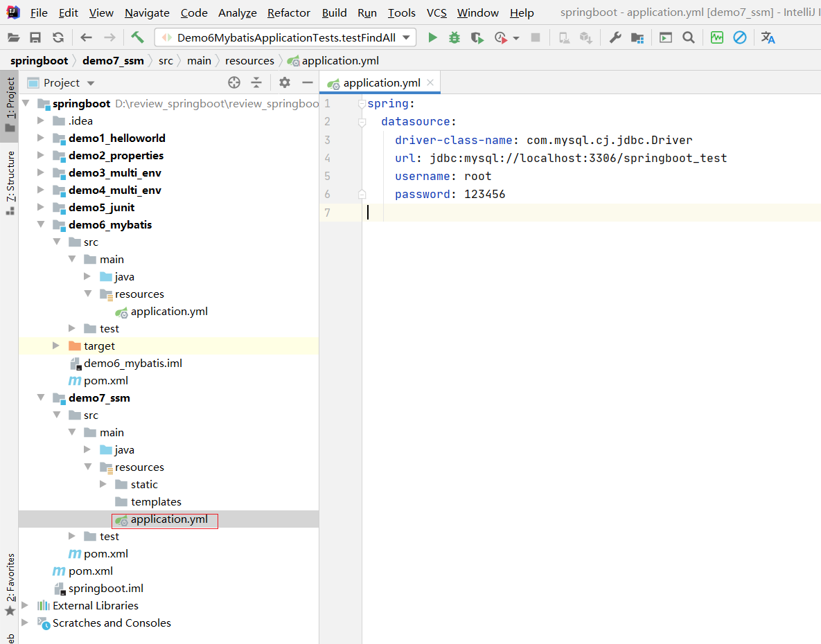Open Project panel gear options
The width and height of the screenshot is (821, 644).
285,83
